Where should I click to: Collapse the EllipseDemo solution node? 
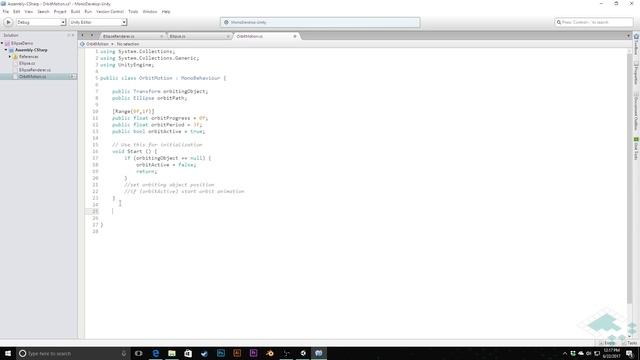(2, 43)
